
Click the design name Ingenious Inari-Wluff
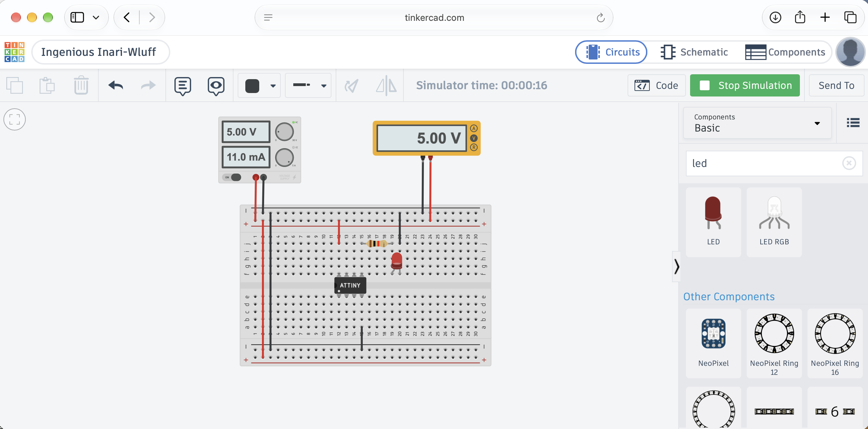pyautogui.click(x=101, y=52)
